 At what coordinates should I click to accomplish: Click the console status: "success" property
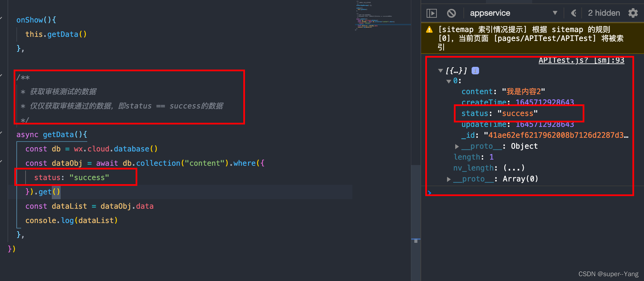point(500,113)
